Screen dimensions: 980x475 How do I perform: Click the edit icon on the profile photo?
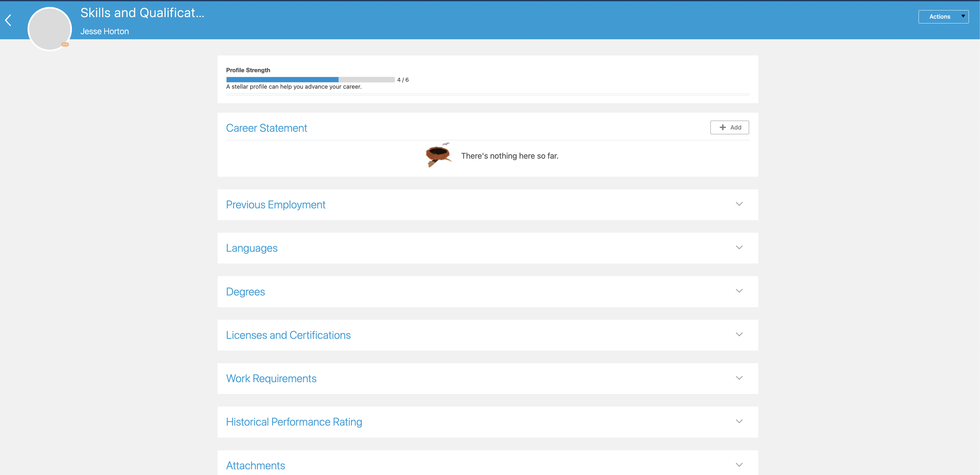(x=65, y=45)
